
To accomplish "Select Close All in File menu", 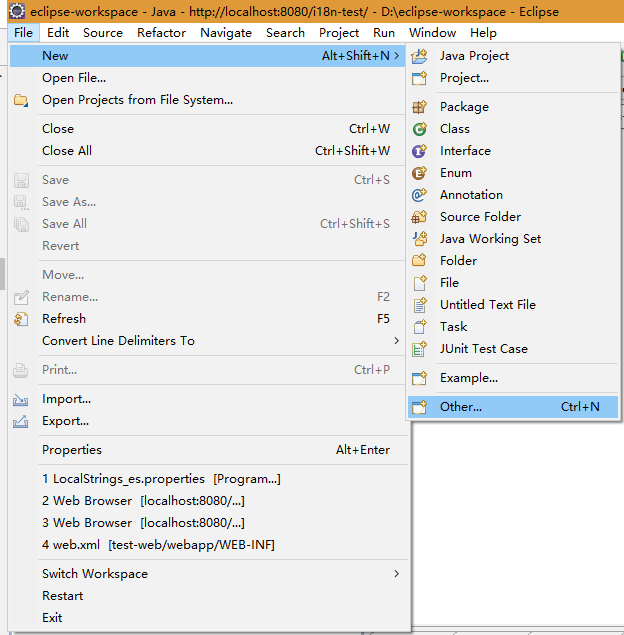I will pyautogui.click(x=207, y=151).
